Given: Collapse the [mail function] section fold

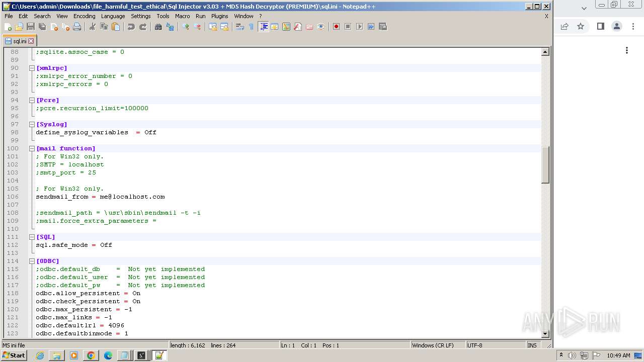Looking at the screenshot, I should (32, 148).
